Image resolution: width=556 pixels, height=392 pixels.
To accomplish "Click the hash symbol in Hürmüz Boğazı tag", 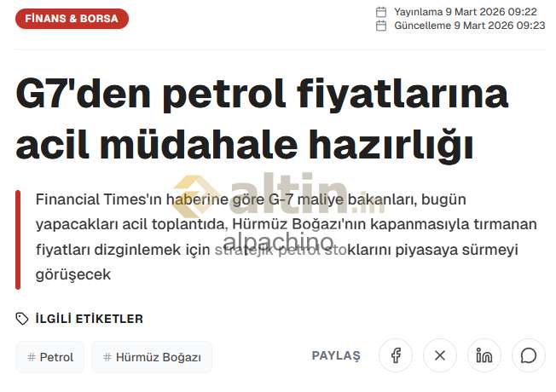I will [107, 357].
